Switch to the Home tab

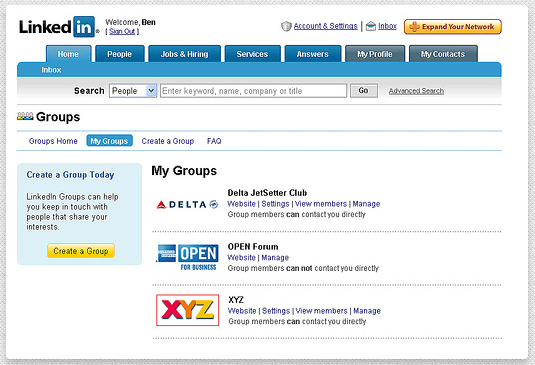click(x=68, y=54)
